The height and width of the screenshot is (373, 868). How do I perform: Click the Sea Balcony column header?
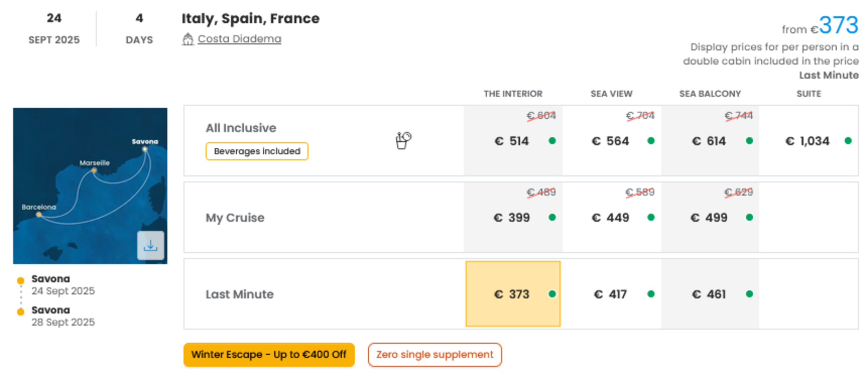pyautogui.click(x=710, y=94)
